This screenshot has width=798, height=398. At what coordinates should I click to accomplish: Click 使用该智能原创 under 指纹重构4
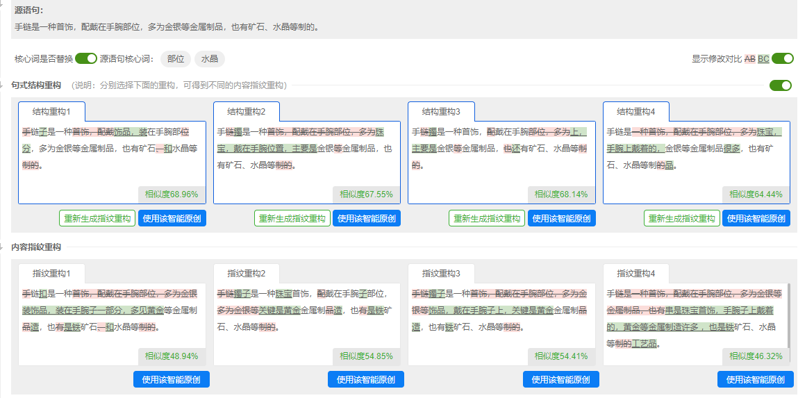[756, 379]
